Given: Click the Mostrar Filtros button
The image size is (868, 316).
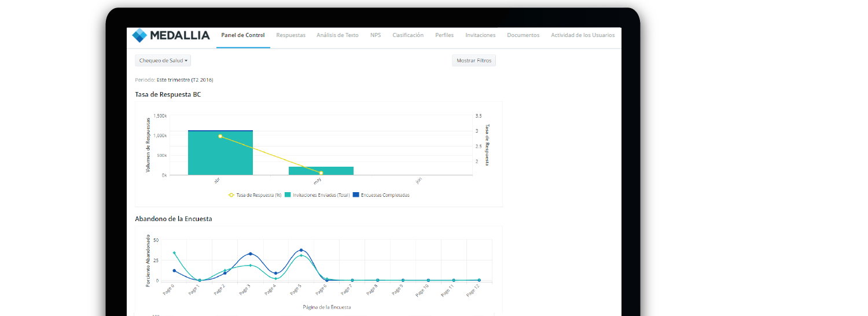Looking at the screenshot, I should point(474,60).
